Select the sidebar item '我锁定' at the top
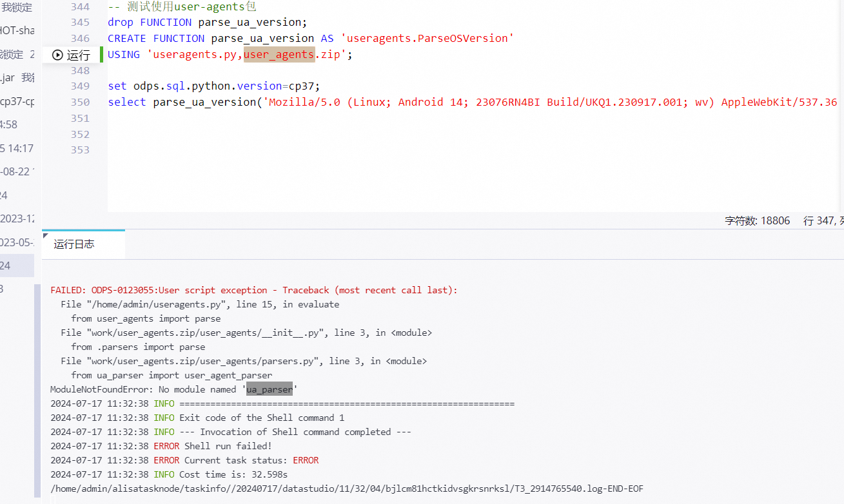The height and width of the screenshot is (504, 844). tap(17, 8)
